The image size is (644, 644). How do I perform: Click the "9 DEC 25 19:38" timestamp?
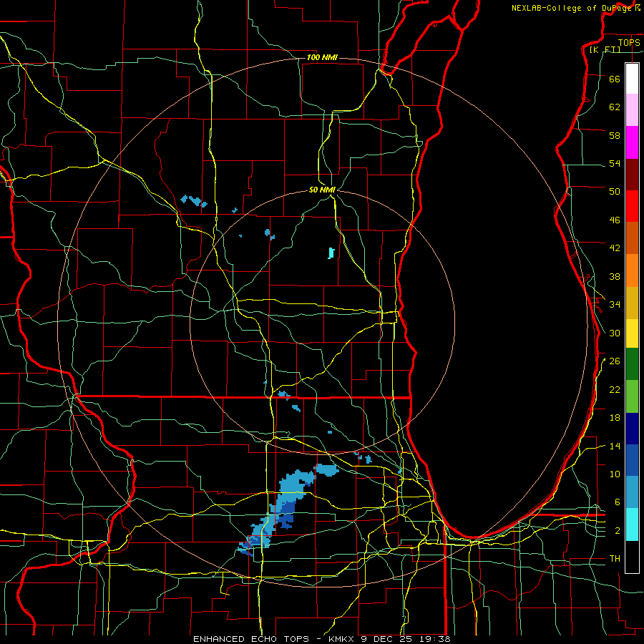click(406, 639)
